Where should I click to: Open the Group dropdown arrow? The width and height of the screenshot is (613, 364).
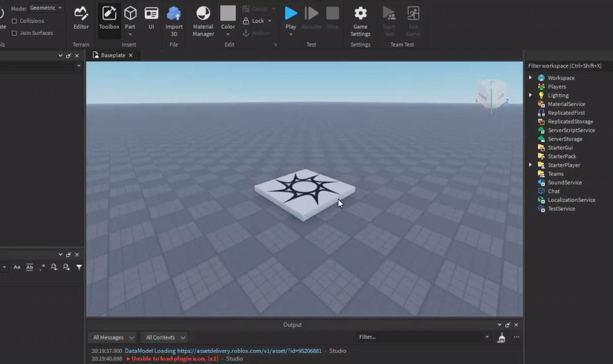pyautogui.click(x=273, y=9)
